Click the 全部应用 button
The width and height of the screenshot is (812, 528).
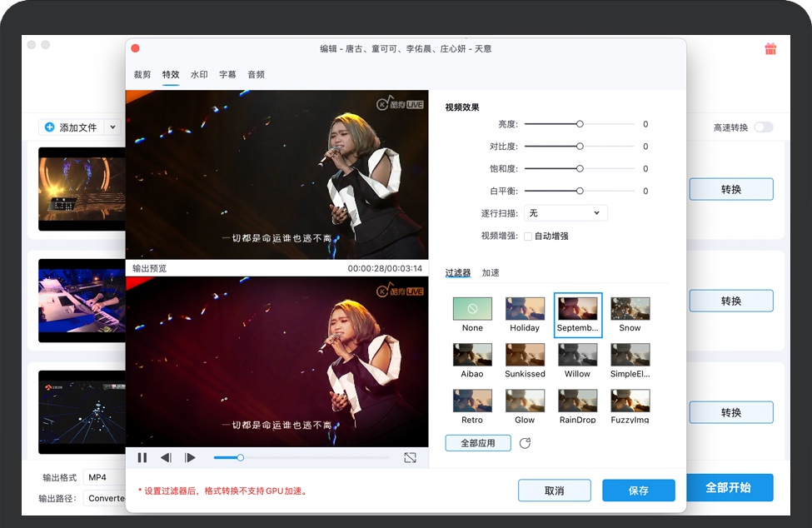coord(478,443)
